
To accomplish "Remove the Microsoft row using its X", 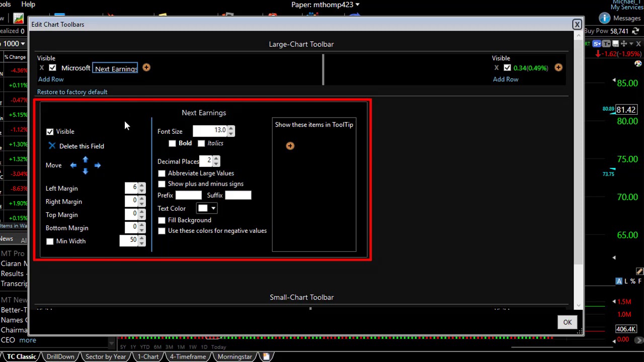I will click(42, 68).
